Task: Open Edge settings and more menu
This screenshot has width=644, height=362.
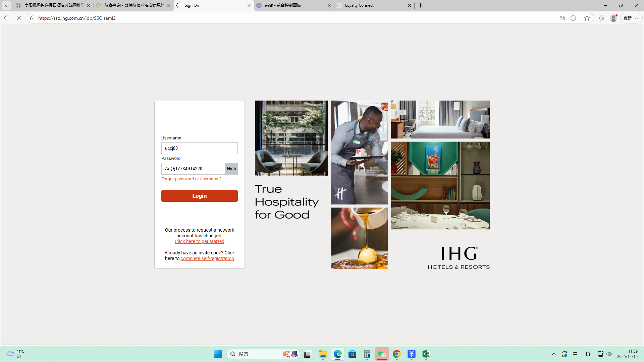Action: click(637, 18)
